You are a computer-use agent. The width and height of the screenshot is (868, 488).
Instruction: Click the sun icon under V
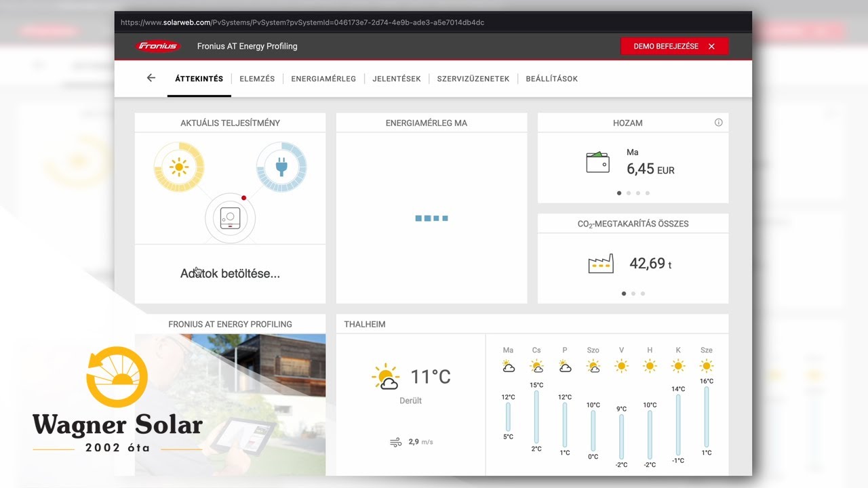tap(621, 366)
